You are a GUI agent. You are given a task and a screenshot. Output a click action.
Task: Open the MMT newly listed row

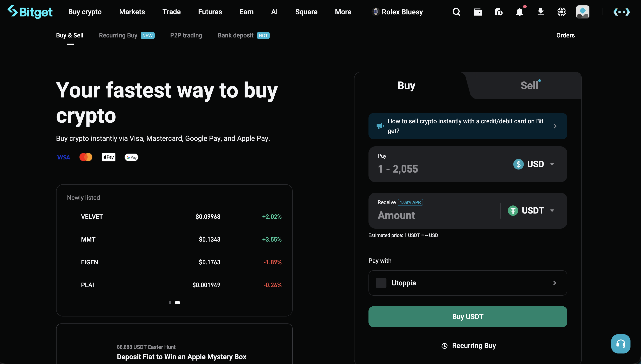pos(174,239)
